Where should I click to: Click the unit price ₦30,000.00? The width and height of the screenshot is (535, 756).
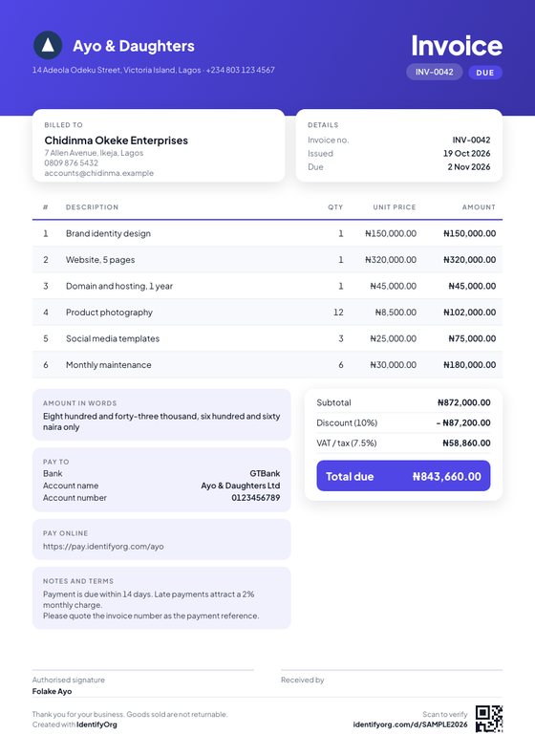tap(394, 365)
